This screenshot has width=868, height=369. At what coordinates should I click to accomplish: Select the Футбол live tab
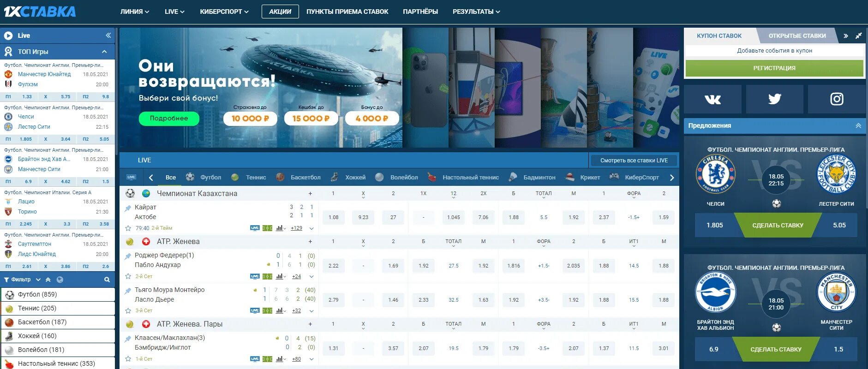tap(204, 177)
